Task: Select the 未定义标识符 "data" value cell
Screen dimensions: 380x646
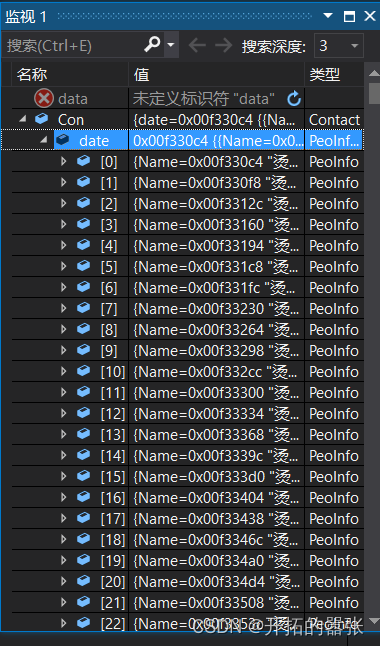Action: coord(217,99)
